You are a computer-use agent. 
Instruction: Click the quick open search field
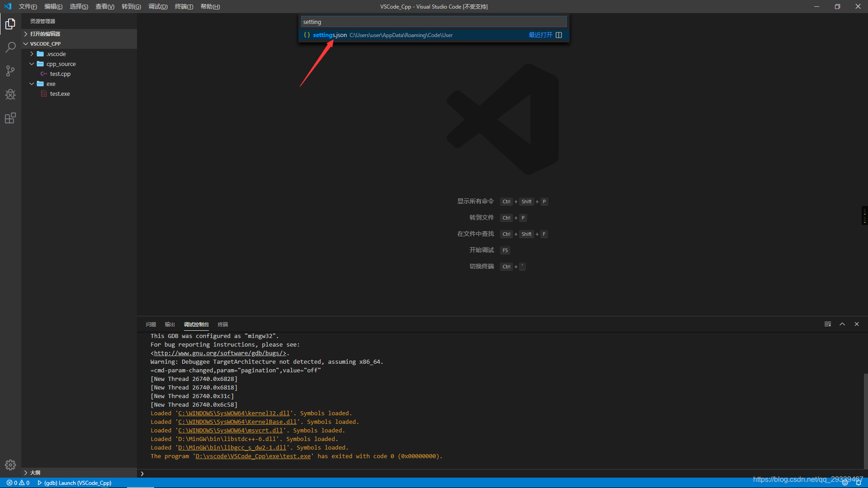(434, 22)
